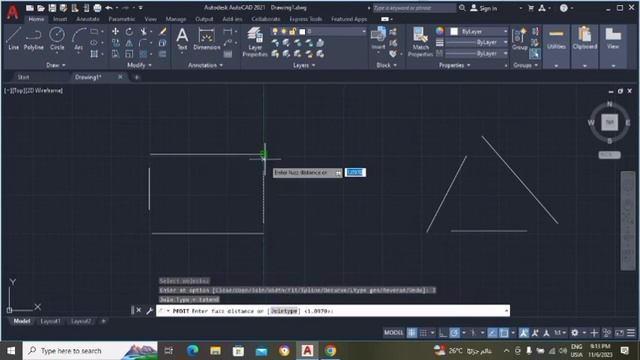Expand the Layers panel
This screenshot has width=640, height=360.
pos(304,65)
